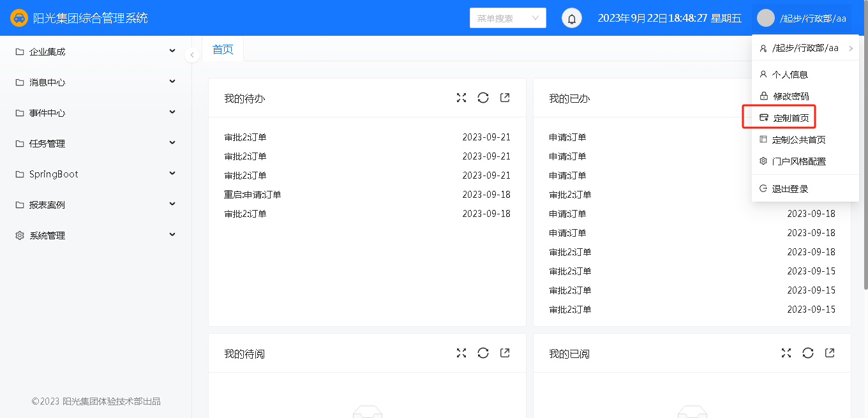Screen dimensions: 868x418
Task: Select 定制首页 from user menu
Action: point(790,118)
